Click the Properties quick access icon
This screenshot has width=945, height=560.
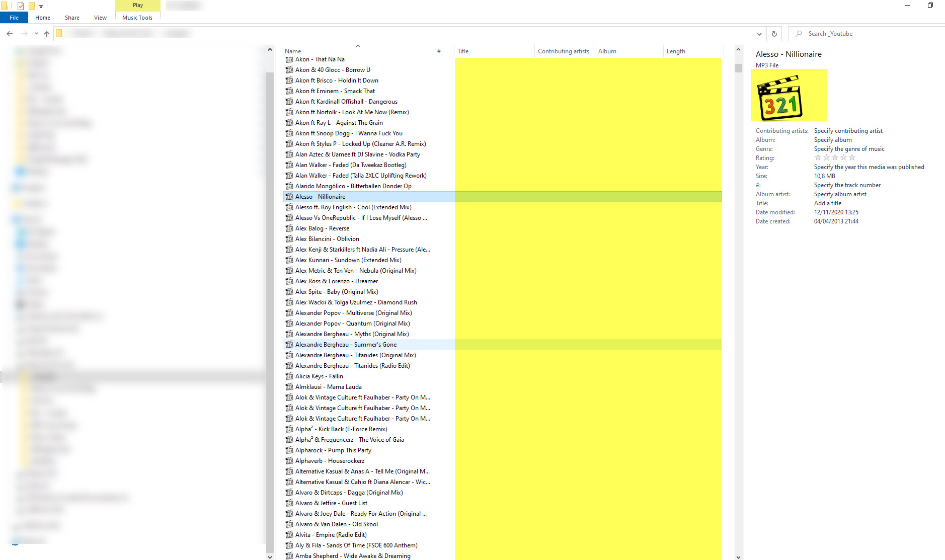pos(21,6)
